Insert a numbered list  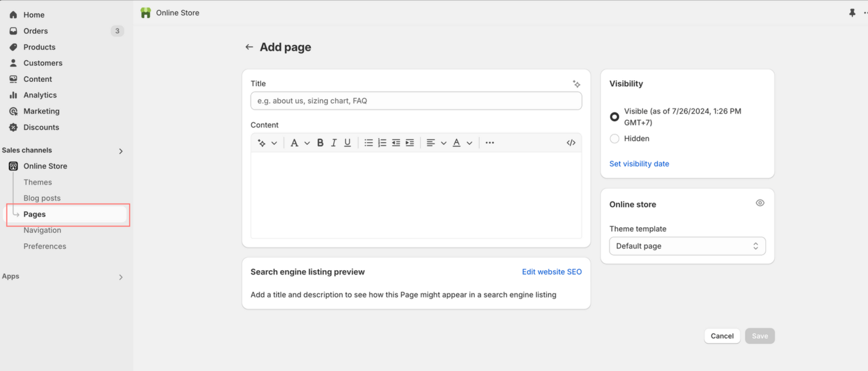coord(382,143)
